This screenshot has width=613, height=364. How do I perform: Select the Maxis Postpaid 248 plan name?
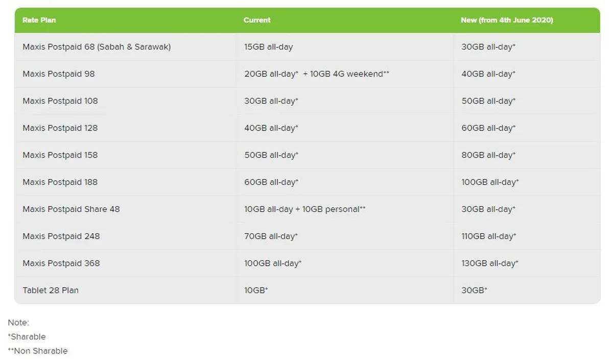coord(61,236)
